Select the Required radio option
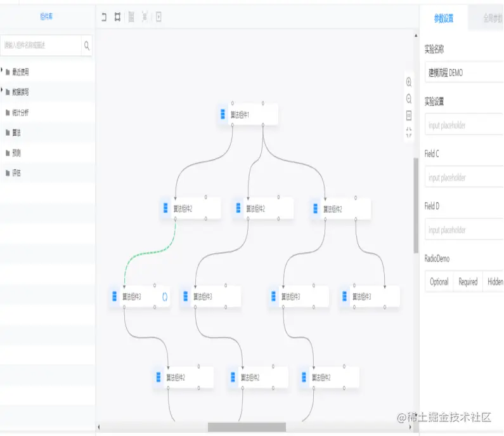This screenshot has height=436, width=504. click(x=468, y=282)
